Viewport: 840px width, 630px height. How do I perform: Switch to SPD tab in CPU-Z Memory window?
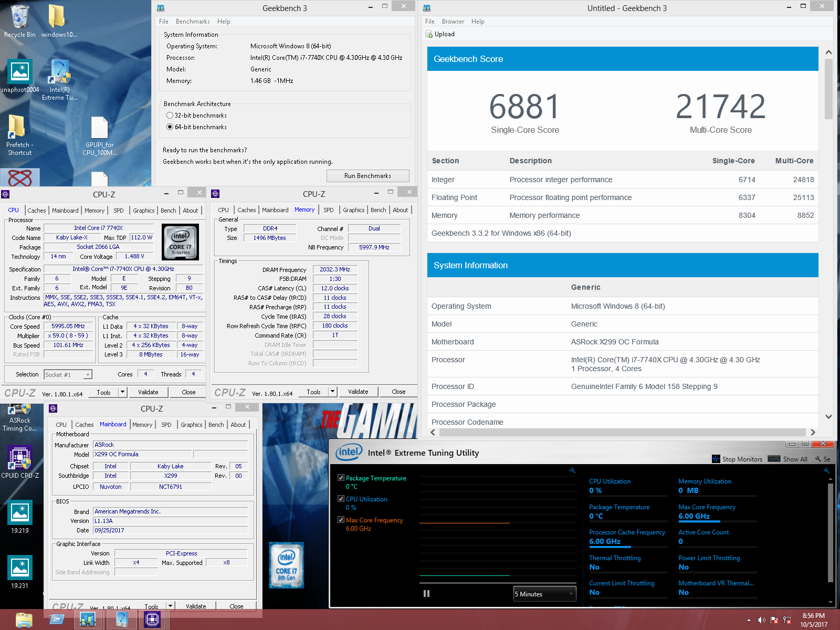point(329,210)
